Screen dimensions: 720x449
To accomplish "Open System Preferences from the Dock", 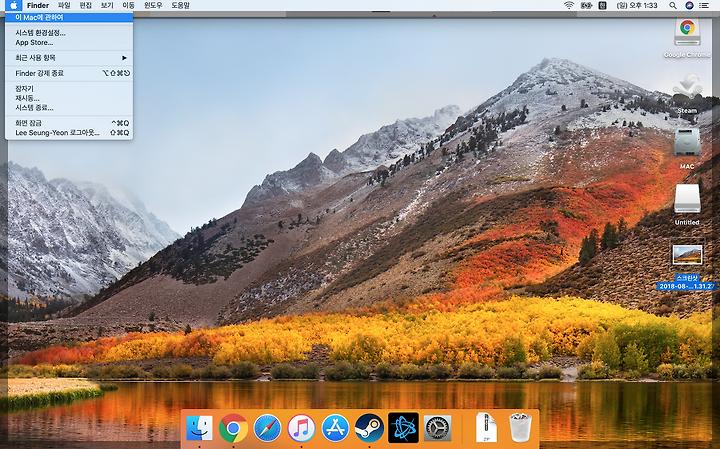I will click(437, 428).
